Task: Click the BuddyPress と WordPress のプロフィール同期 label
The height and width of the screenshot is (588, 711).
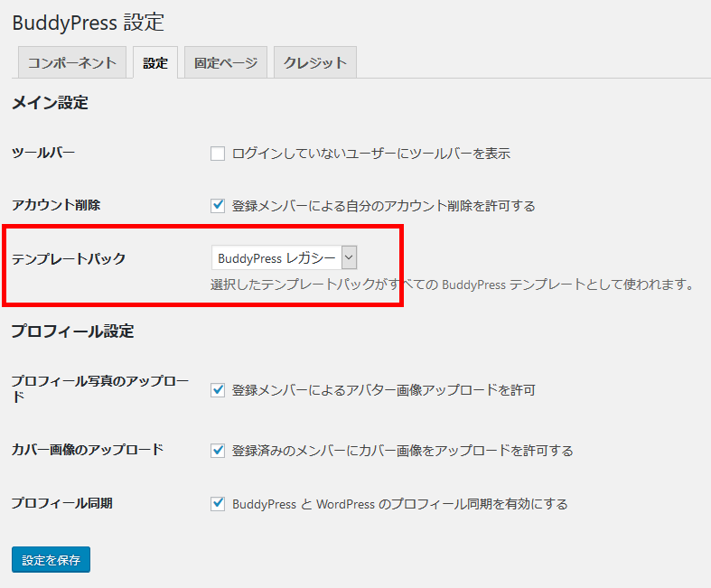Action: click(x=400, y=504)
